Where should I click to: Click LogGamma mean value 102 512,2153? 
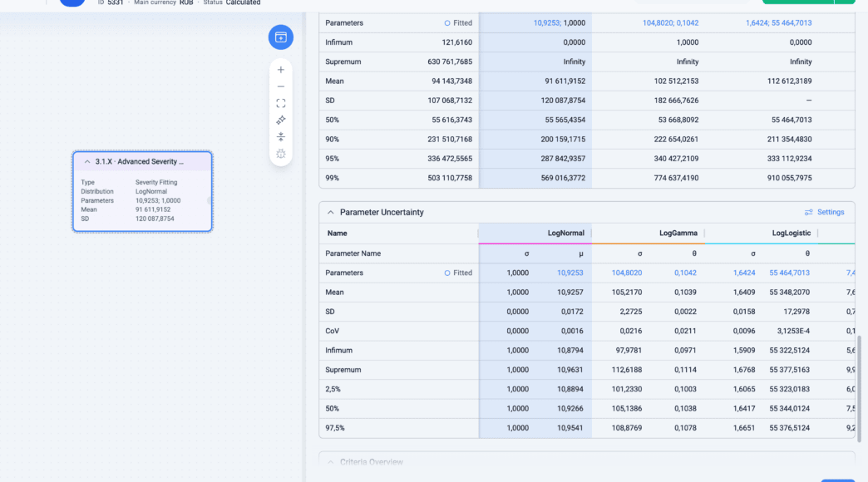(x=676, y=81)
